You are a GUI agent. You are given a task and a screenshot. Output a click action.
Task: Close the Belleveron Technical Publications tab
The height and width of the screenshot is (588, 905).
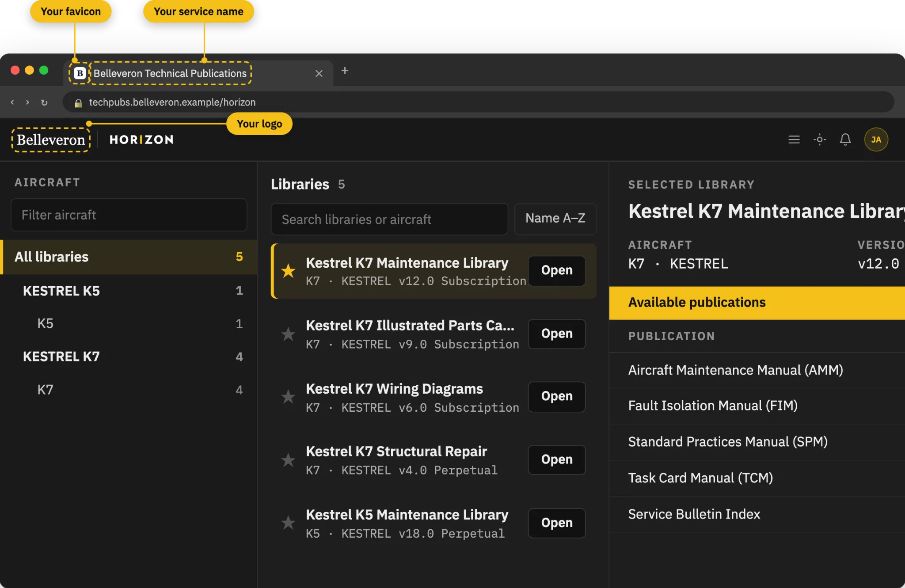click(x=319, y=73)
